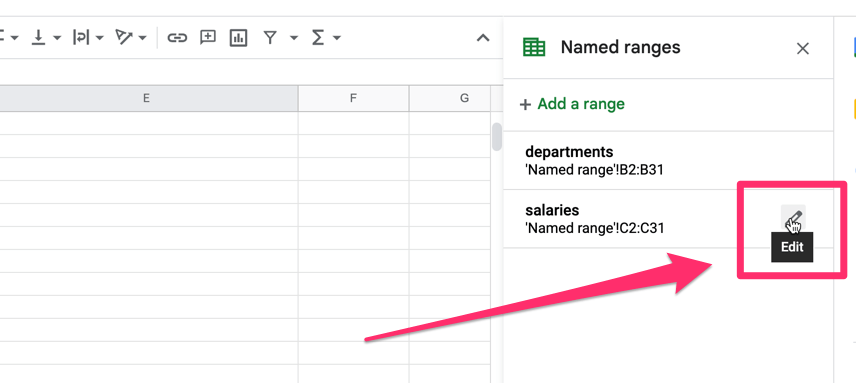
Task: Open the text wrapping dropdown arrow
Action: click(99, 38)
